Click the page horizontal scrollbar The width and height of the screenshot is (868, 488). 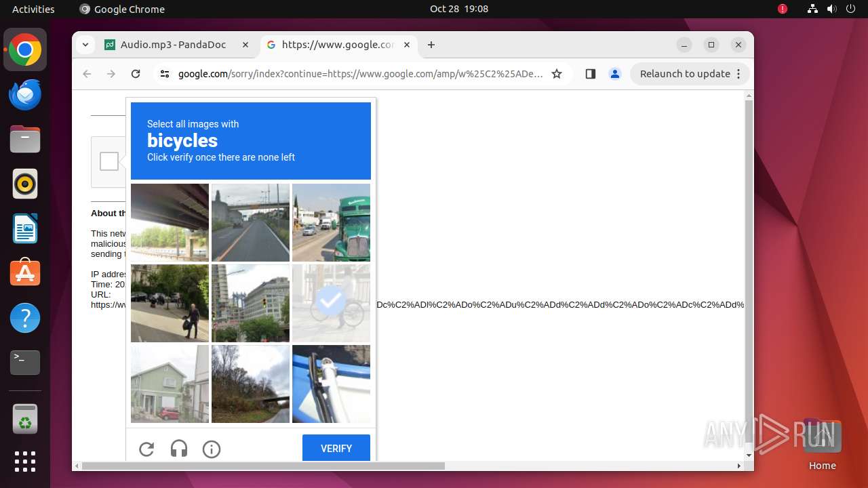coord(263,466)
